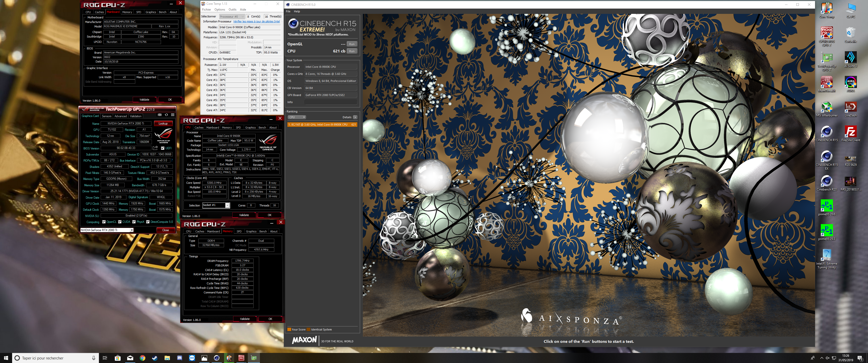Open the FileZilla Client desktop icon
868x363 pixels.
pyautogui.click(x=851, y=133)
